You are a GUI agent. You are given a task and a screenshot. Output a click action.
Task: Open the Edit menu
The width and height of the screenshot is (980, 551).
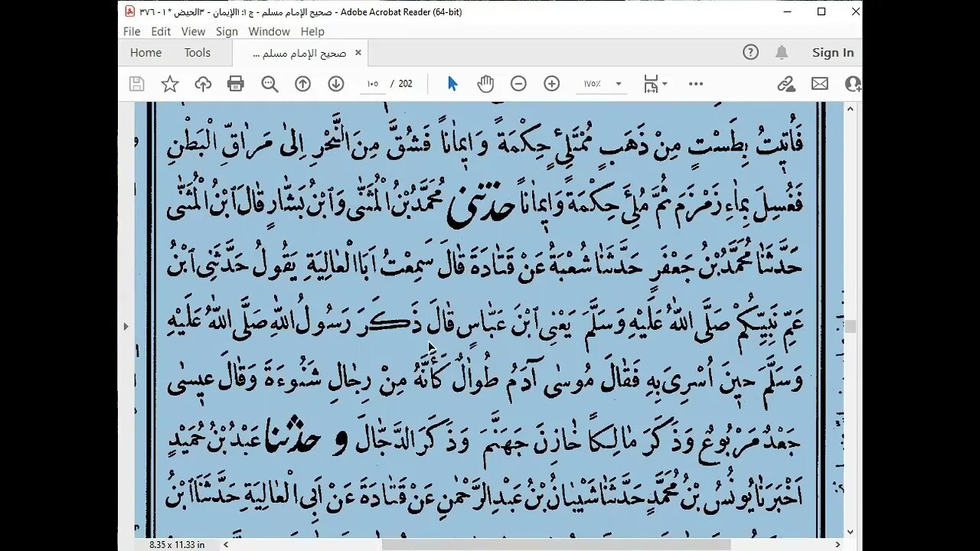161,31
